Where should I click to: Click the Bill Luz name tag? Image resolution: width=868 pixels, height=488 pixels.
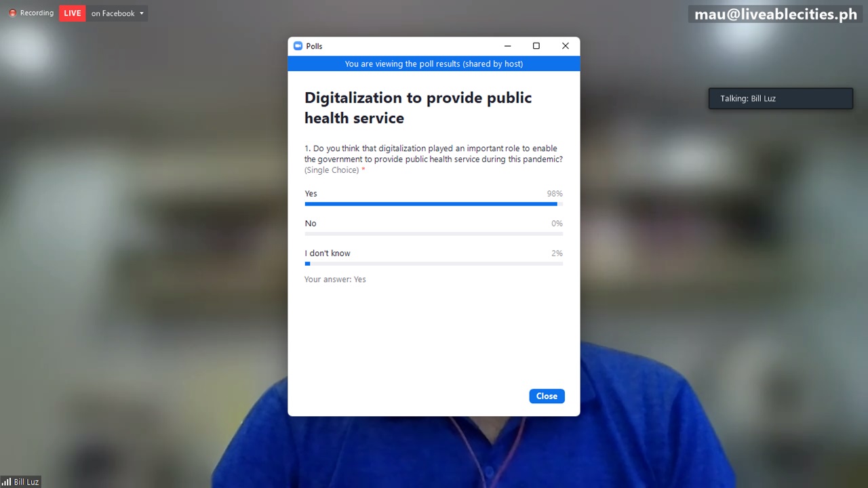[26, 482]
